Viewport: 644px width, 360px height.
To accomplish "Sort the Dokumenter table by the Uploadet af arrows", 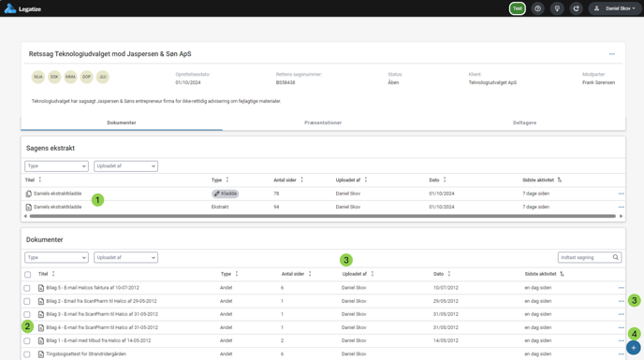I will [373, 274].
